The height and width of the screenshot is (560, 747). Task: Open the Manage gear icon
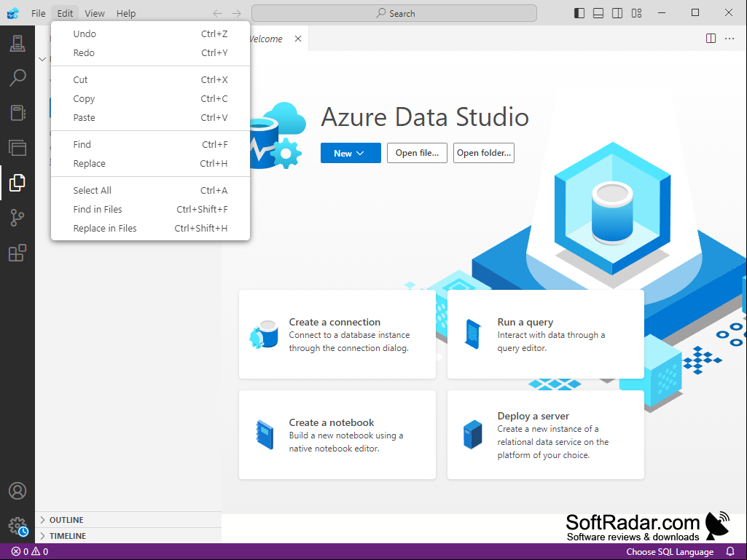point(17,527)
